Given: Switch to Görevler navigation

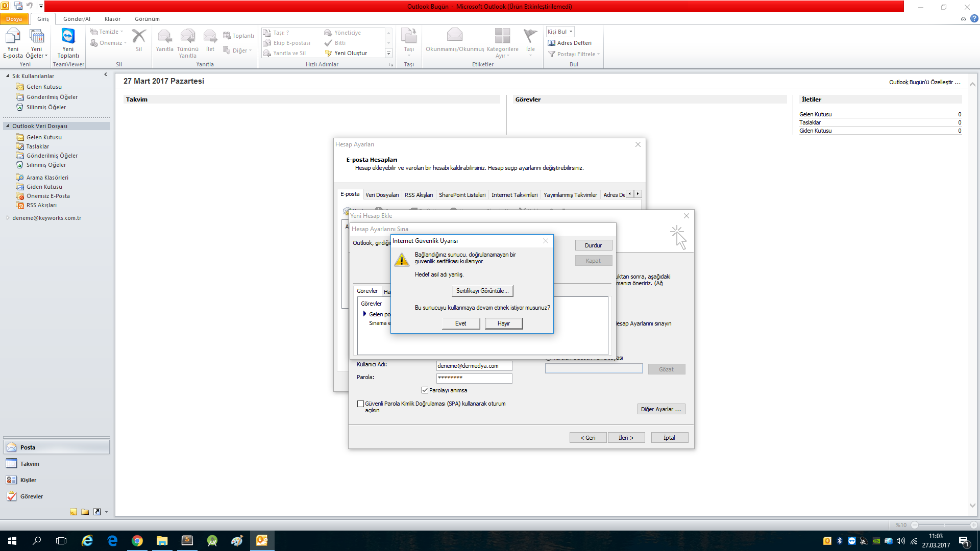Looking at the screenshot, I should (57, 496).
